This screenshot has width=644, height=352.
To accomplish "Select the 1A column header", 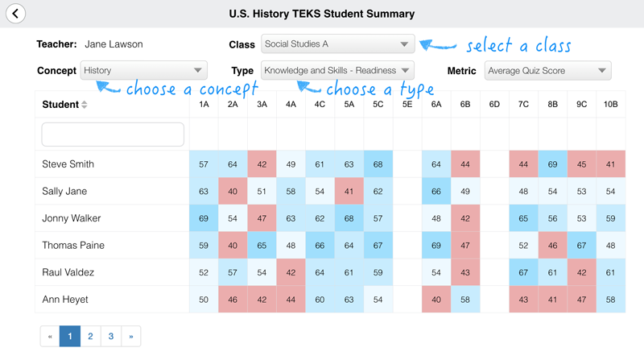I will [204, 105].
